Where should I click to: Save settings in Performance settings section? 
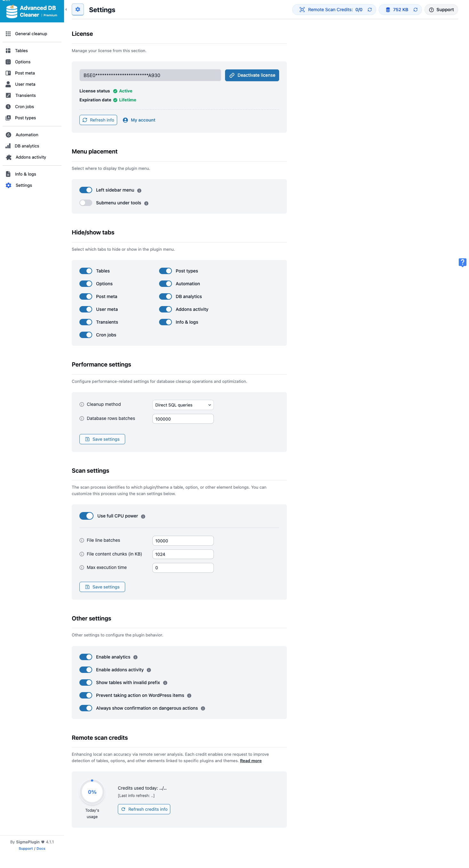[102, 439]
